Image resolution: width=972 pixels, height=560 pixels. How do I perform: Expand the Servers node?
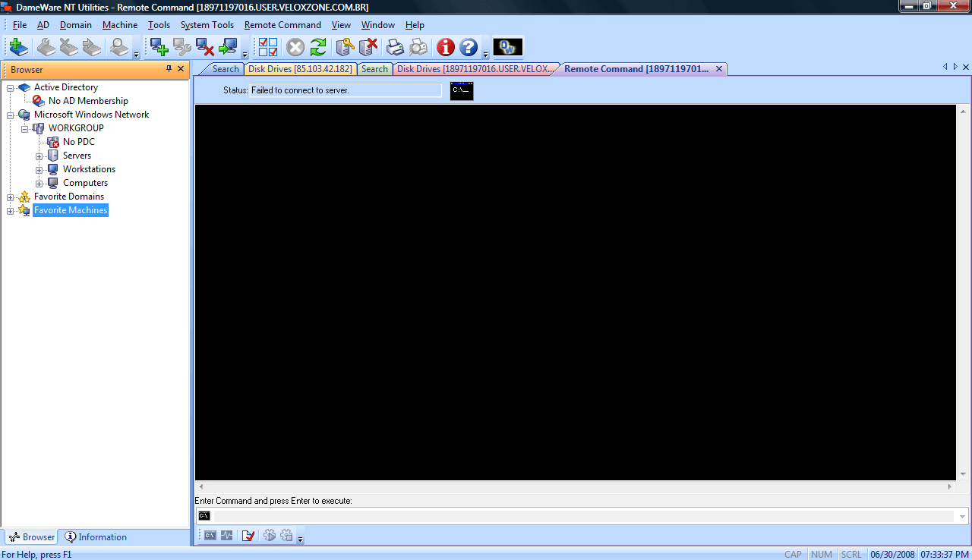pyautogui.click(x=39, y=156)
